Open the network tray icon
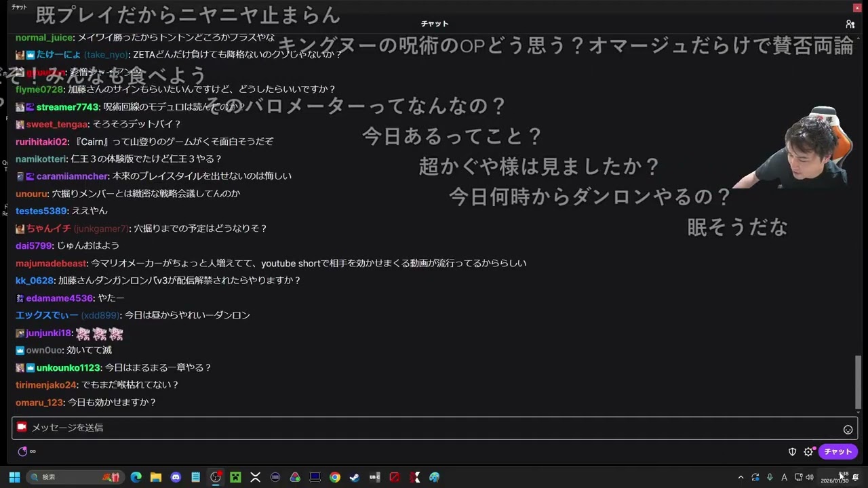The height and width of the screenshot is (488, 868). coord(798,477)
